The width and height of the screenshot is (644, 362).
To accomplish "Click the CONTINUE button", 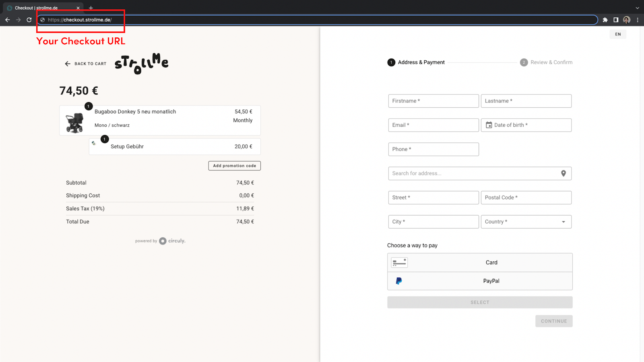I will tap(554, 321).
